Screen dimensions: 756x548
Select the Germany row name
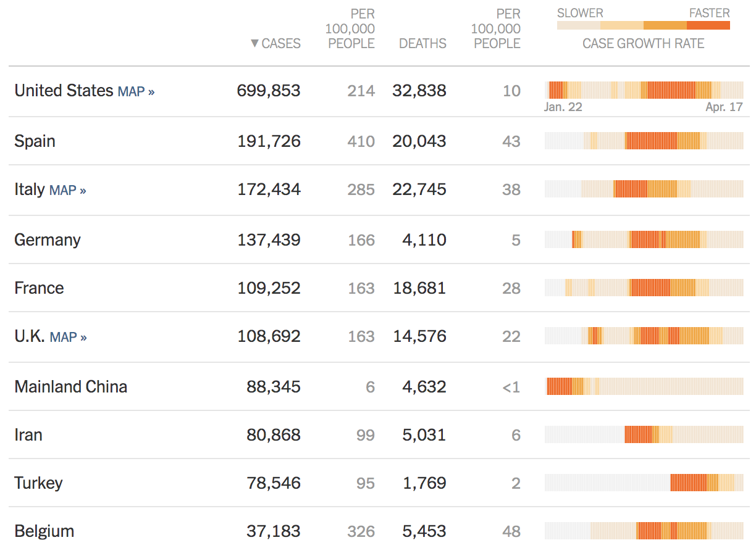click(x=48, y=239)
